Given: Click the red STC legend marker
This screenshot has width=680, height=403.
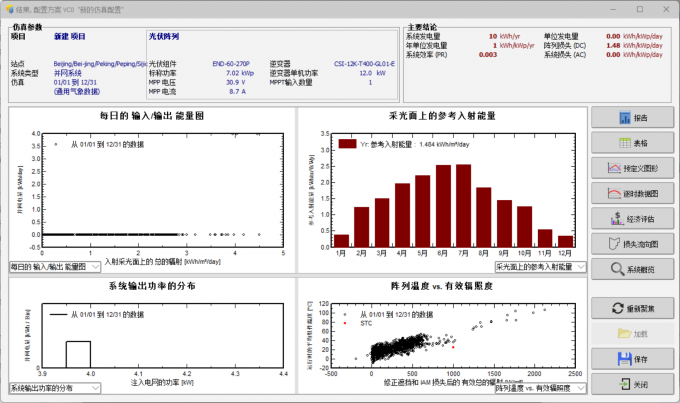Looking at the screenshot, I should point(345,322).
